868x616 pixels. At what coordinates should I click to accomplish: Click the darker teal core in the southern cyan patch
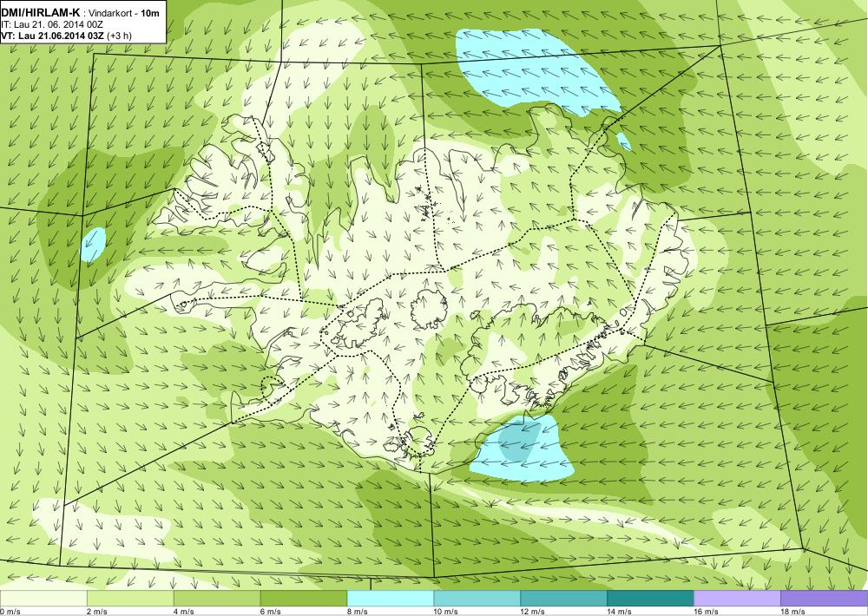click(519, 441)
